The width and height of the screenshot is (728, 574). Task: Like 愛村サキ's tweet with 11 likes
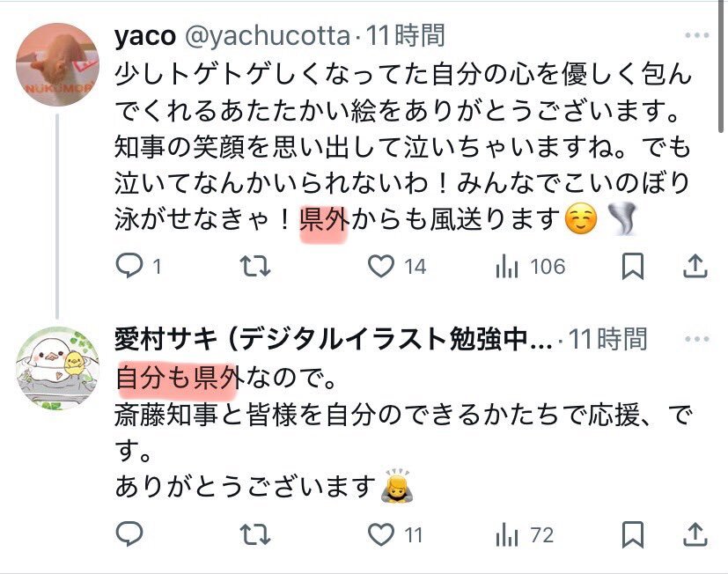[380, 534]
